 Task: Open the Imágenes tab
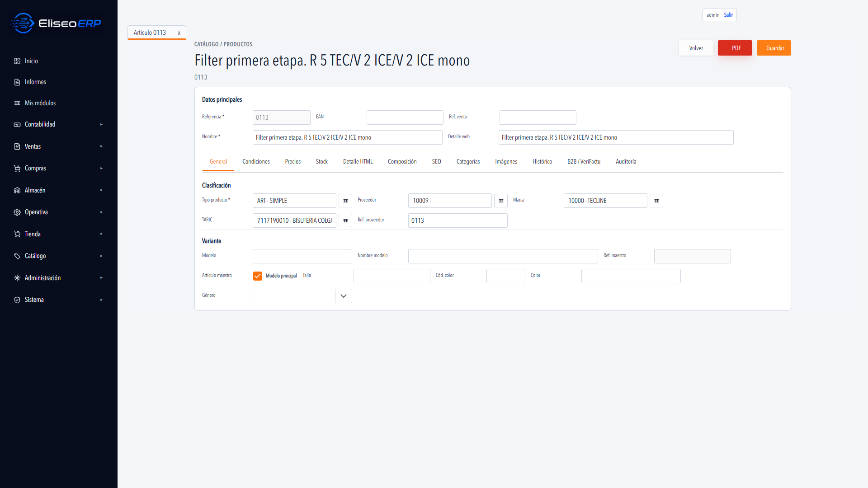tap(506, 162)
